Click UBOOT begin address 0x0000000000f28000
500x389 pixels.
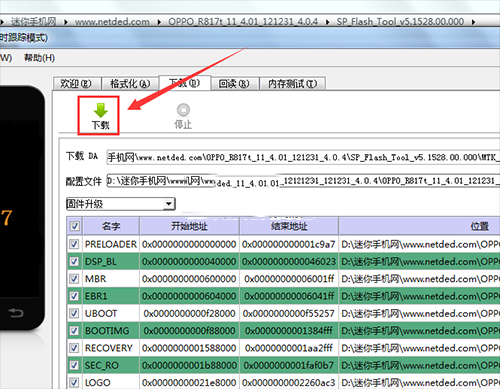point(189,313)
